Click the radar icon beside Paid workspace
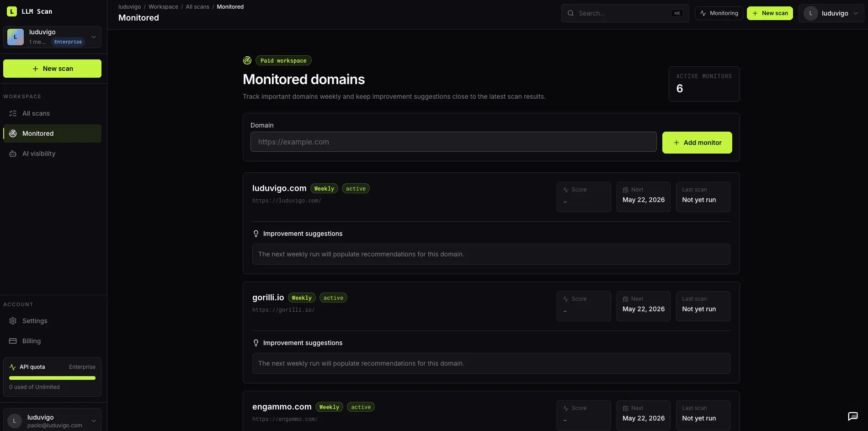 point(247,60)
